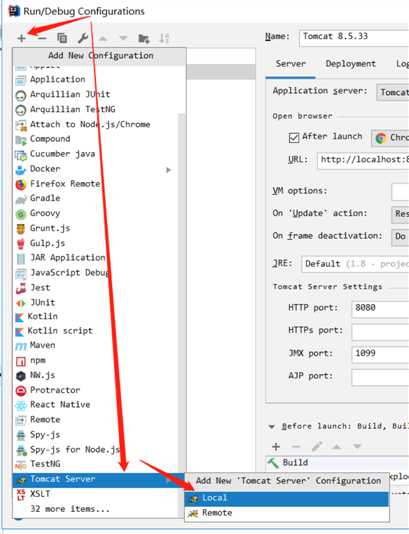
Task: Click the plus Add New Configuration icon
Action: pyautogui.click(x=21, y=38)
